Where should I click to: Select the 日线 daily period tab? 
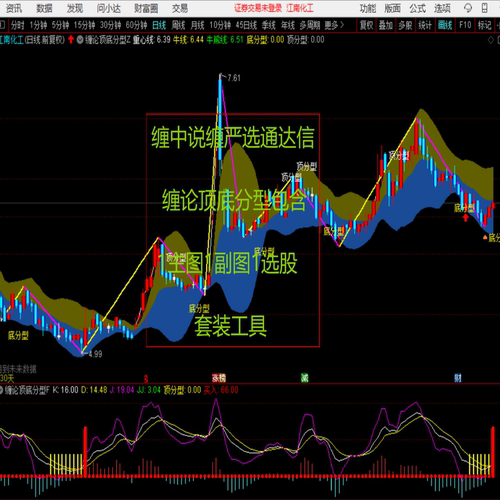[159, 25]
